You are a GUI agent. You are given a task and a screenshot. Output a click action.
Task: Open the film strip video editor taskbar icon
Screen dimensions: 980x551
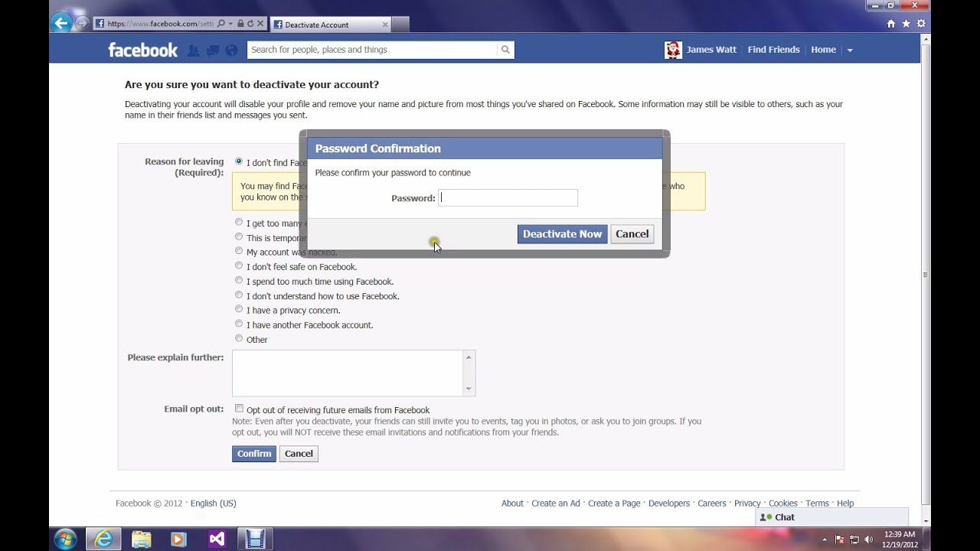[256, 539]
